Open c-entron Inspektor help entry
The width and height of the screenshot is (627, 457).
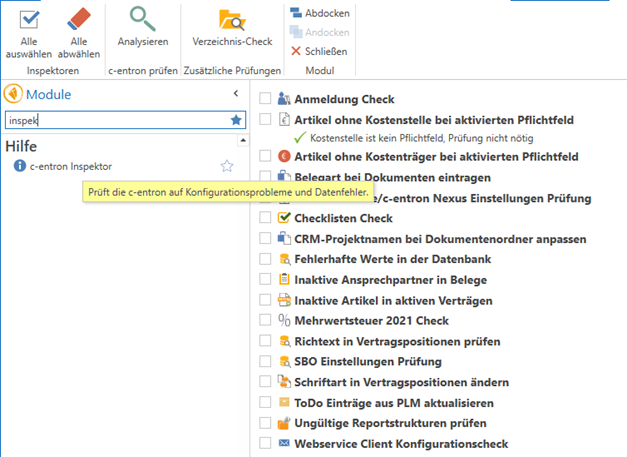pos(70,166)
